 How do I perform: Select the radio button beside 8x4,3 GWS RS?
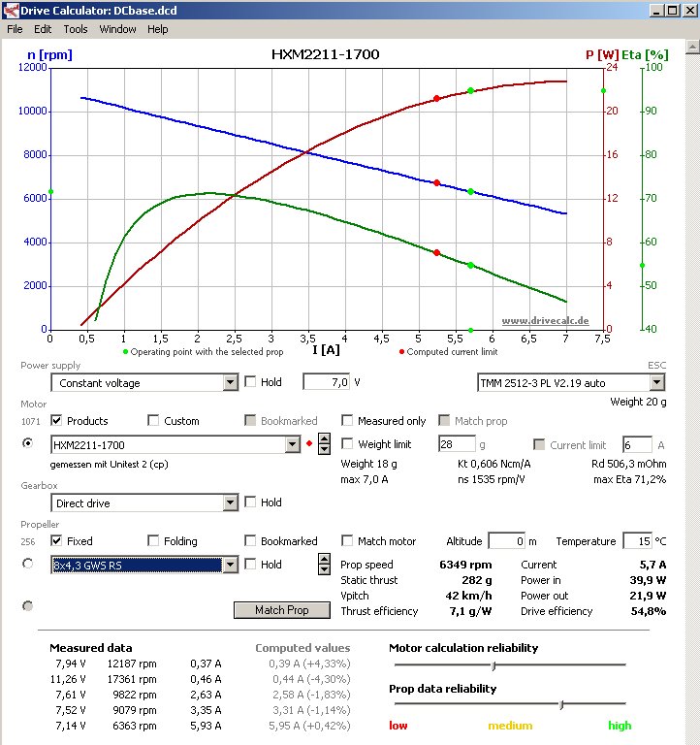click(x=27, y=564)
